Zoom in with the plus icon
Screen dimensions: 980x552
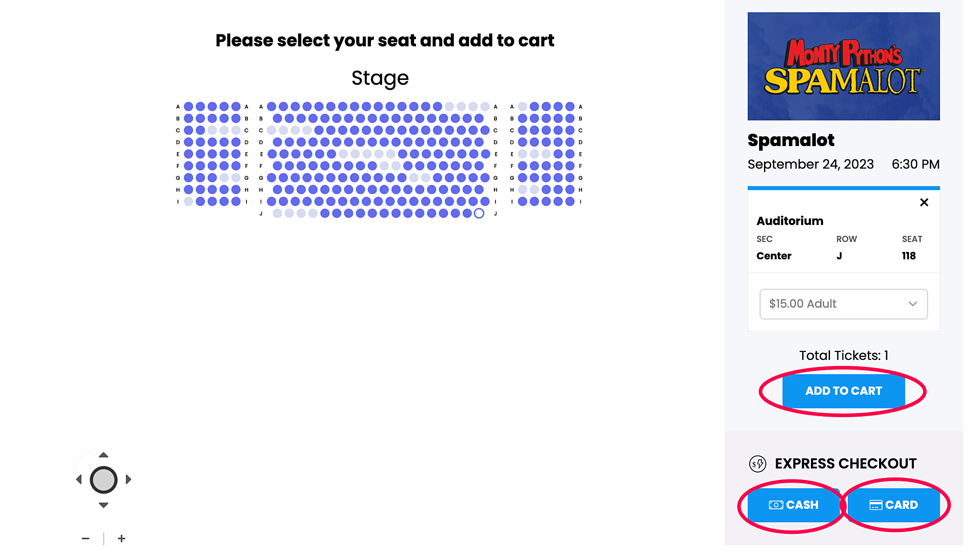coord(122,538)
